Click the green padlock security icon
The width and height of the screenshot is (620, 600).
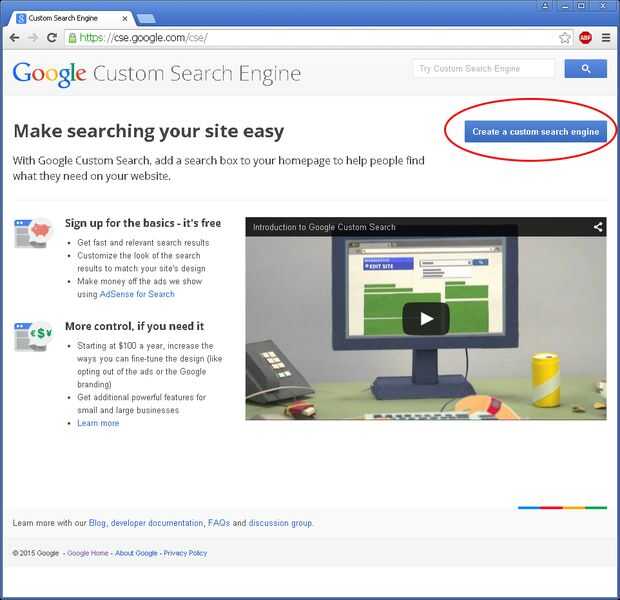72,38
